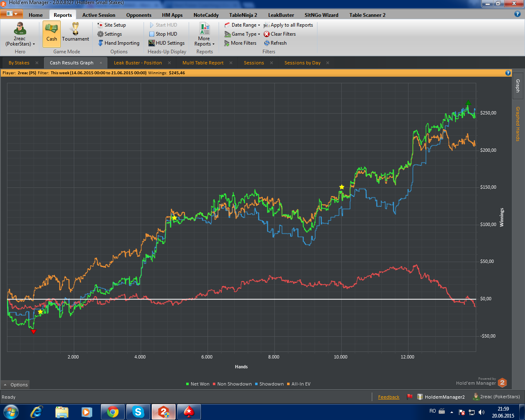Open the Table Scanner 2 tab

click(x=367, y=15)
